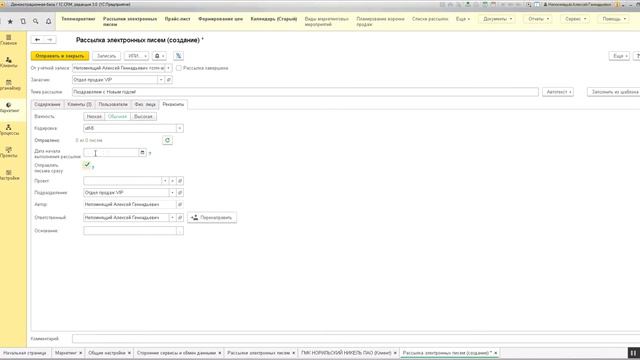640x360 pixels.
Task: Open the Ответственный field link icon
Action: (x=180, y=218)
